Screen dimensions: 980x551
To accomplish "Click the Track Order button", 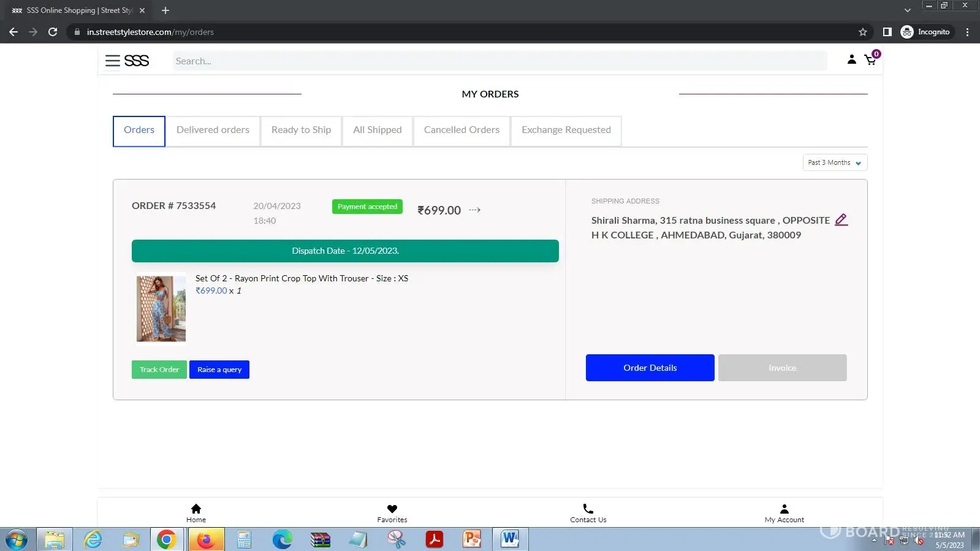I will click(159, 370).
